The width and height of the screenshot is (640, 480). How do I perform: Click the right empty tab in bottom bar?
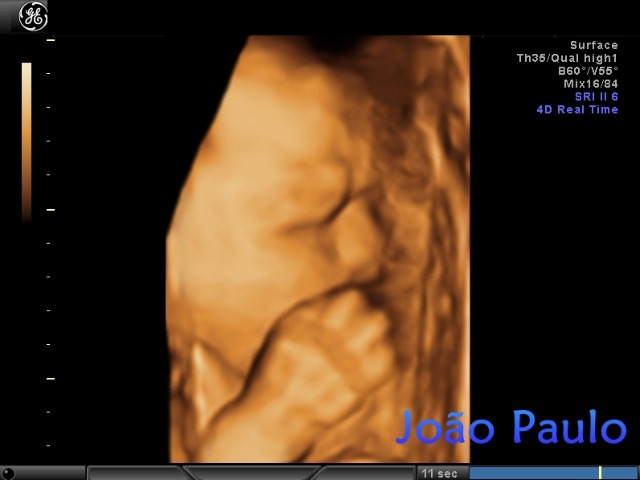pos(366,473)
